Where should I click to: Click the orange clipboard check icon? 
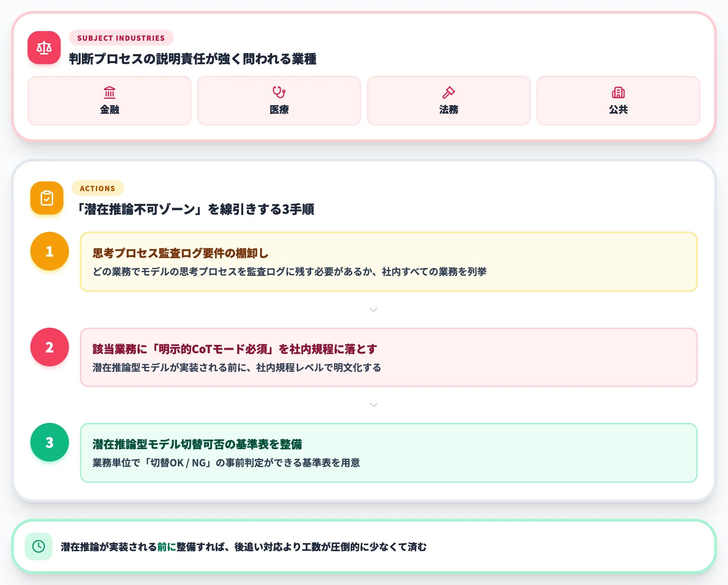(x=47, y=198)
